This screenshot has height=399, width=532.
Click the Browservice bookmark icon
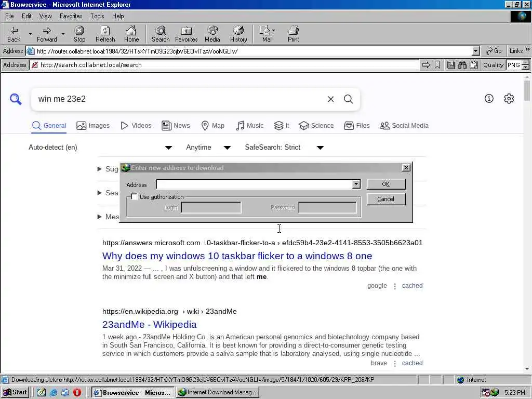(437, 65)
